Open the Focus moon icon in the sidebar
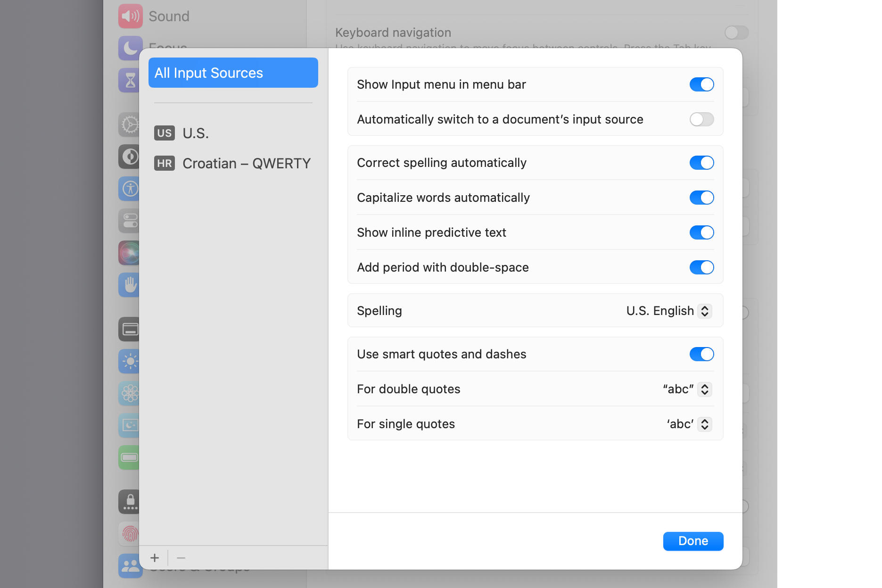882x588 pixels. [130, 48]
